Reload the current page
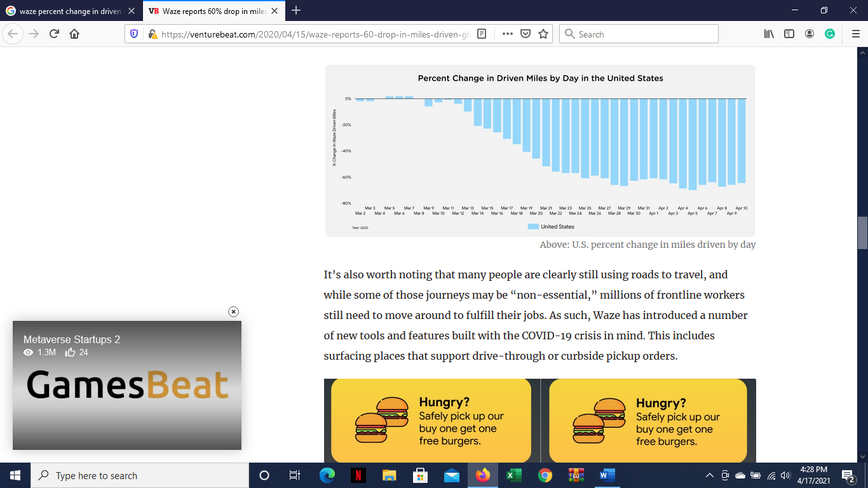Viewport: 868px width, 488px height. pyautogui.click(x=54, y=34)
